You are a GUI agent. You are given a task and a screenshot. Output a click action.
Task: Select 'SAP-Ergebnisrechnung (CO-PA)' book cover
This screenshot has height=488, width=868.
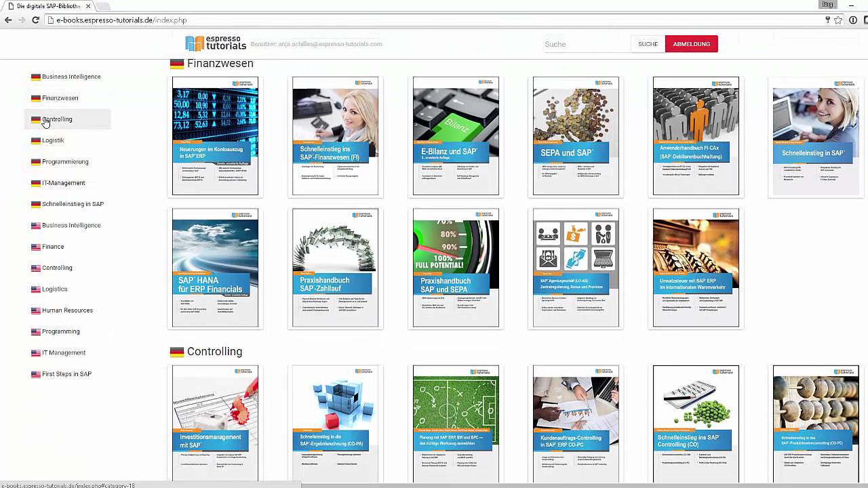335,424
